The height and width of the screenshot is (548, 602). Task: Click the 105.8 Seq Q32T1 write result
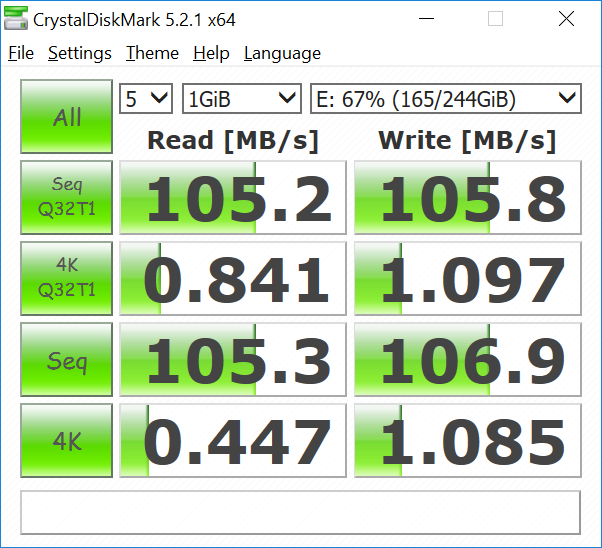467,198
